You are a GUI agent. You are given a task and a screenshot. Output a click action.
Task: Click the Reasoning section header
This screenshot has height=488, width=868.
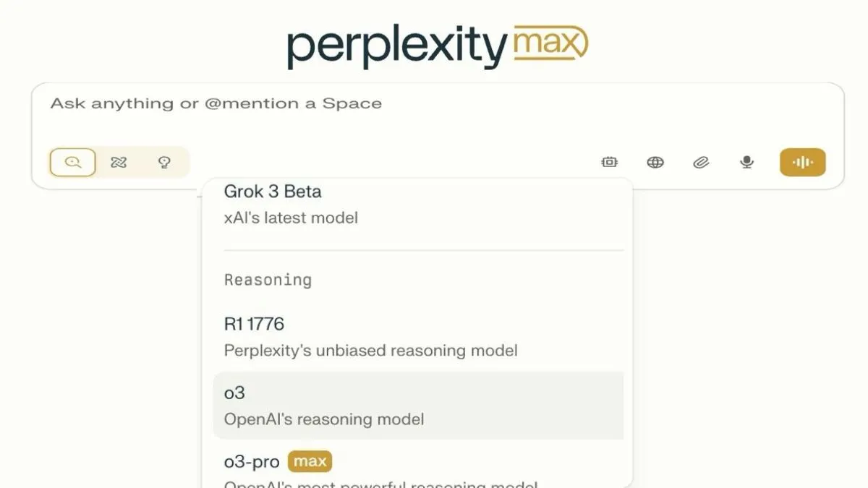pos(268,281)
